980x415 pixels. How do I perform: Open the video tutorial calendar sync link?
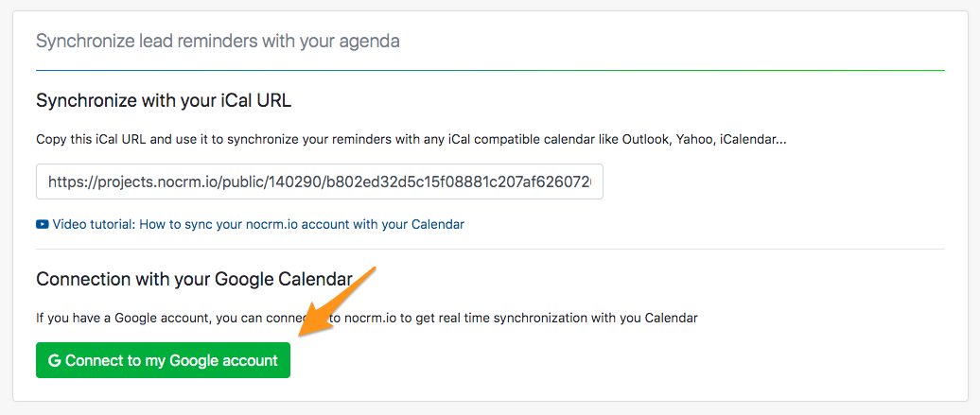click(x=258, y=225)
